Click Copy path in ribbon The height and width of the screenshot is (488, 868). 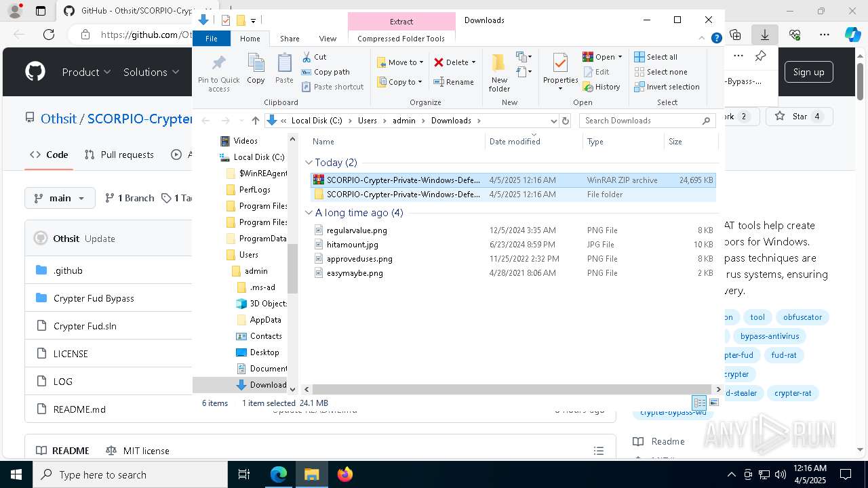(325, 72)
